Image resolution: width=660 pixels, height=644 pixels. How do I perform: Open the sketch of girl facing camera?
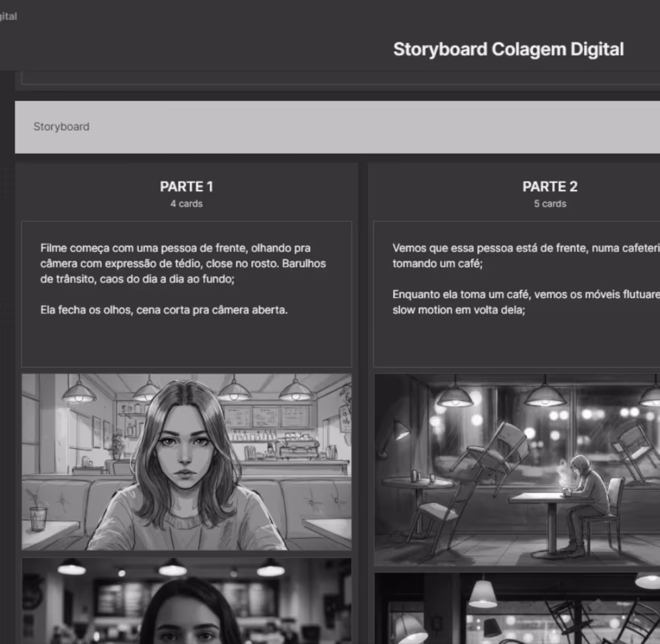187,462
